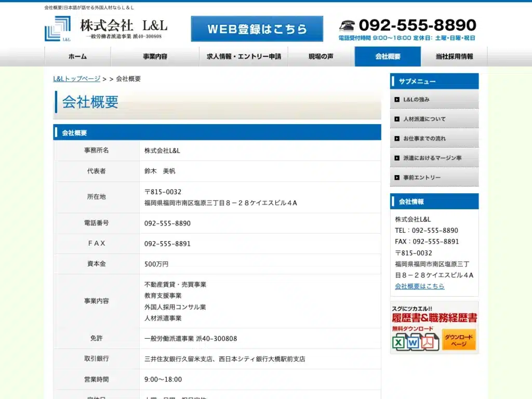Click table phone value 092-555-8890
Image resolution: width=532 pixels, height=399 pixels.
(167, 223)
